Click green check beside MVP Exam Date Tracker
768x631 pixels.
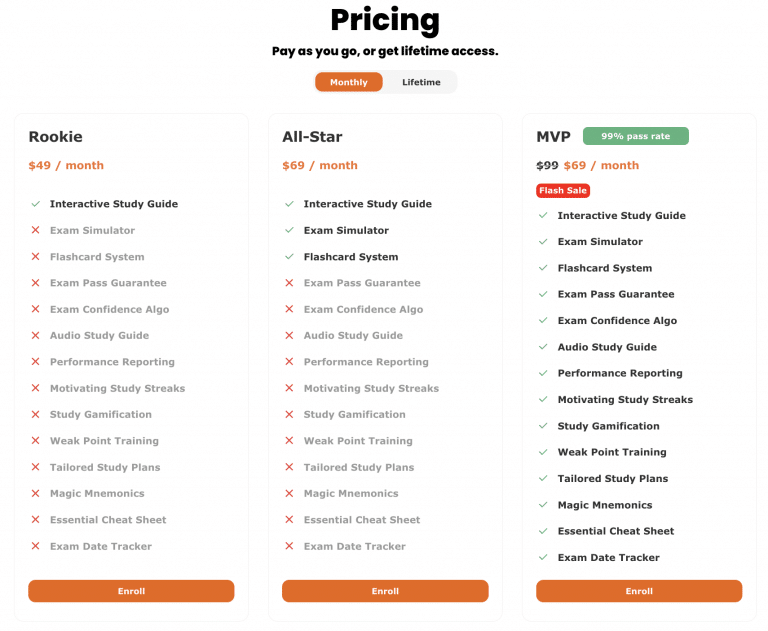[x=543, y=558]
